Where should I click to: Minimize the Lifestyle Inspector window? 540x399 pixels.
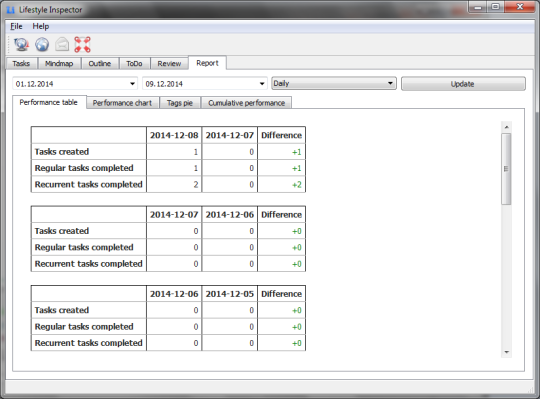(478, 7)
